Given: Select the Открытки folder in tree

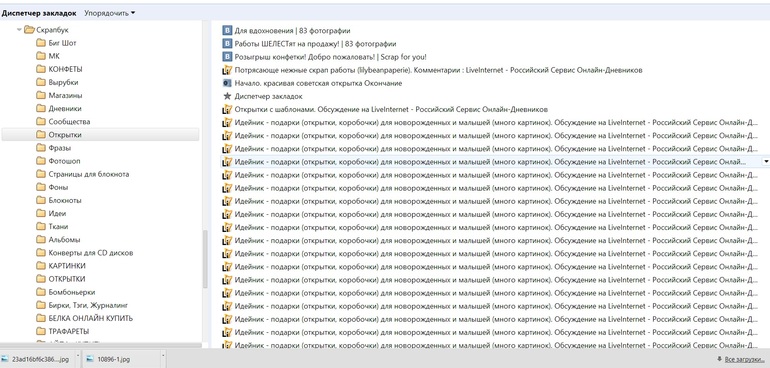Looking at the screenshot, I should click(x=100, y=135).
